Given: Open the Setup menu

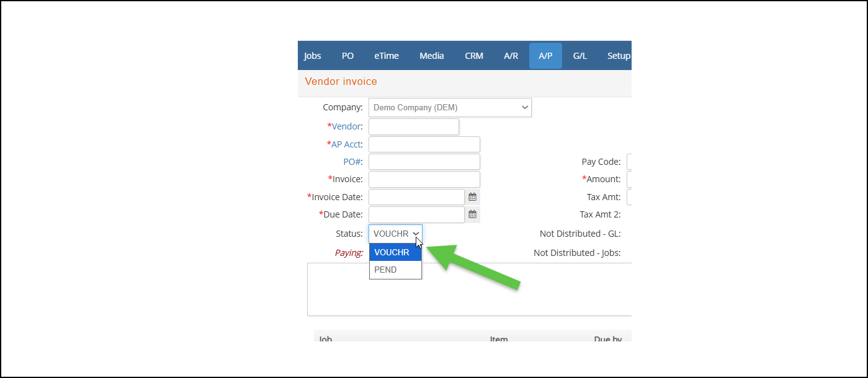Looking at the screenshot, I should (618, 56).
